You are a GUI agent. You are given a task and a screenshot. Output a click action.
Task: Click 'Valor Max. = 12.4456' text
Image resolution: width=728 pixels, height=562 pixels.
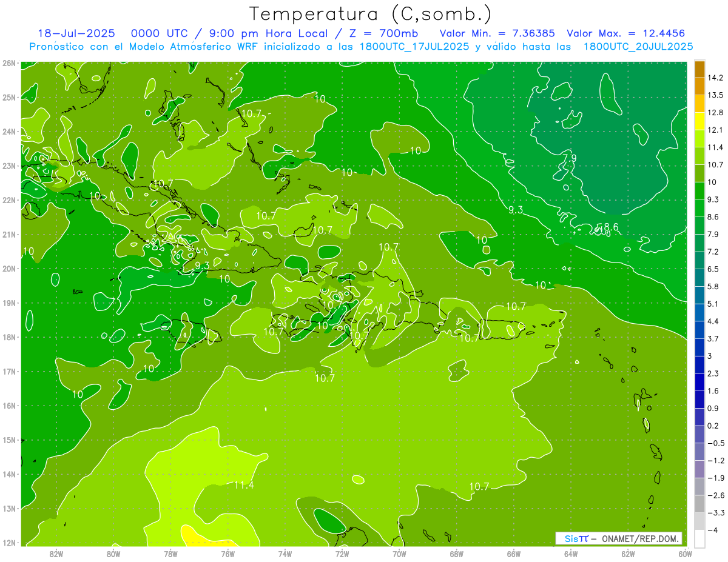625,33
